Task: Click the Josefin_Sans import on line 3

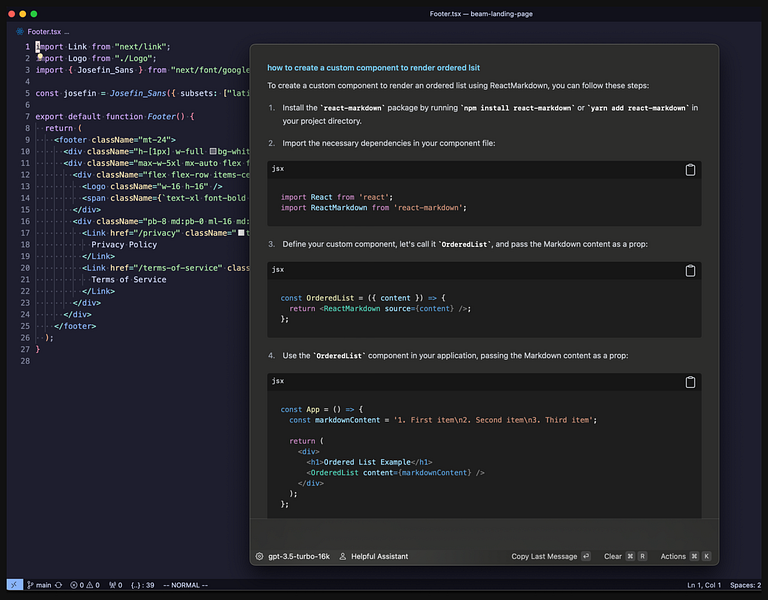Action: coord(105,70)
